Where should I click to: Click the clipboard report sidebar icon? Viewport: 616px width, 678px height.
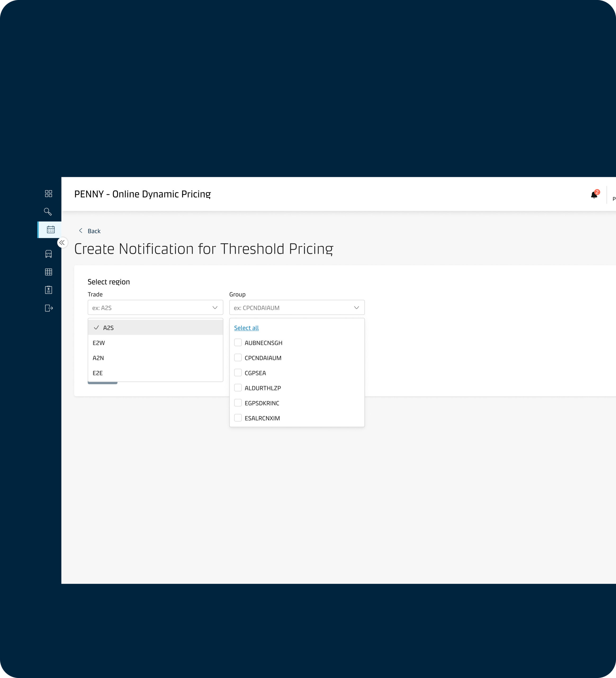coord(48,290)
